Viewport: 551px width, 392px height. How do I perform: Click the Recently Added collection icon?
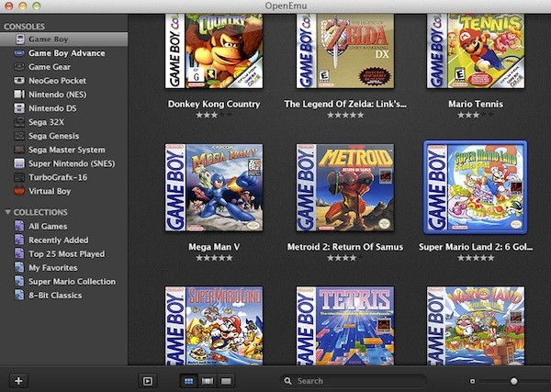pos(19,240)
